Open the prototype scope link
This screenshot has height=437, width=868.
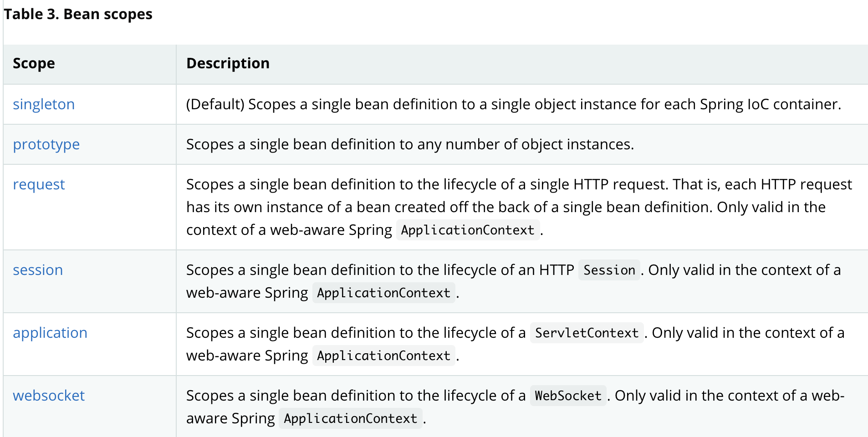[46, 144]
